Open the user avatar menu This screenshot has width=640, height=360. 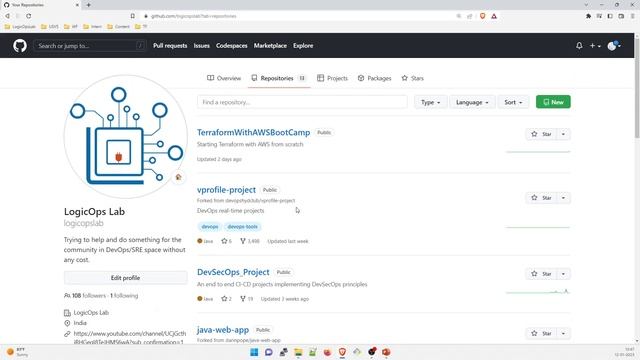614,46
